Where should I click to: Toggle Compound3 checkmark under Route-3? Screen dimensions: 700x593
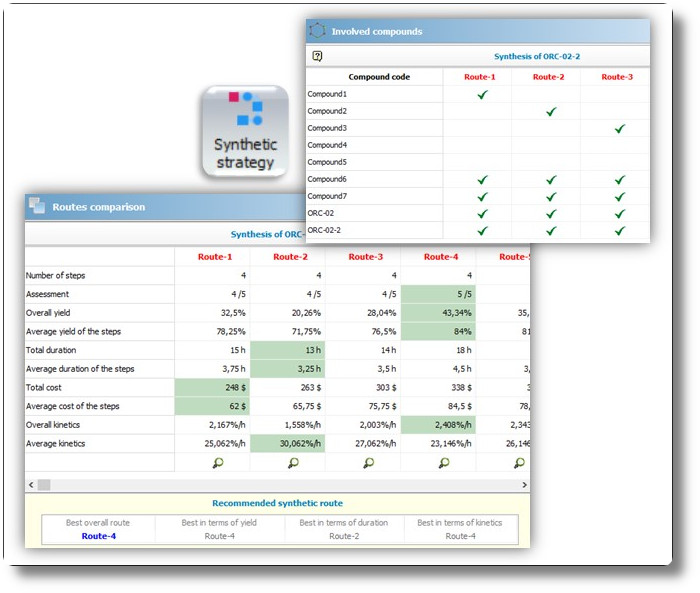click(620, 129)
